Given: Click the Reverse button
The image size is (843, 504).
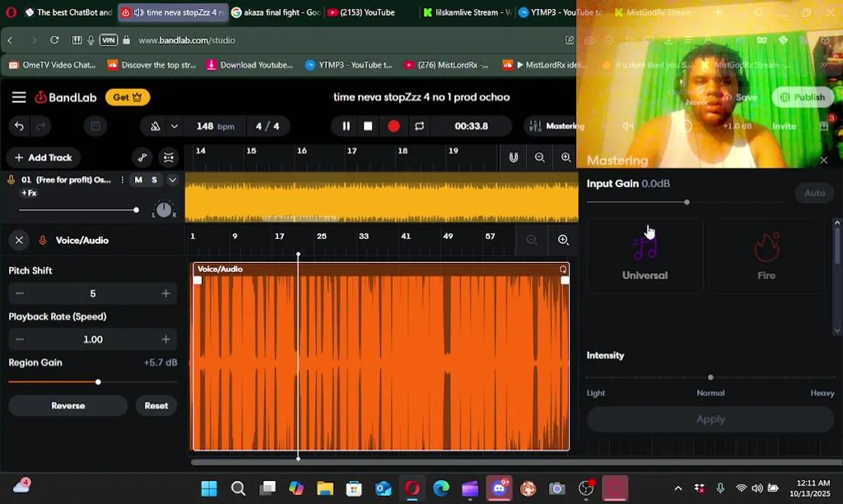Looking at the screenshot, I should [x=68, y=406].
